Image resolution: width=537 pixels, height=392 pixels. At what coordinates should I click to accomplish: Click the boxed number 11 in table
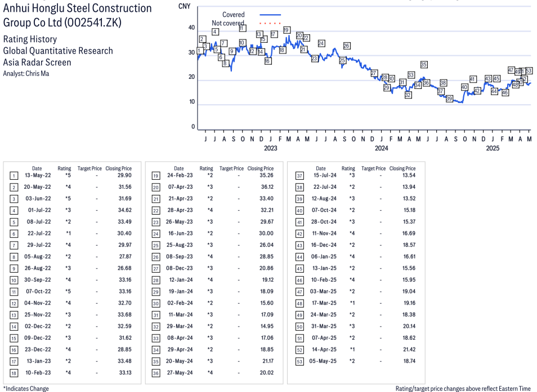click(14, 292)
